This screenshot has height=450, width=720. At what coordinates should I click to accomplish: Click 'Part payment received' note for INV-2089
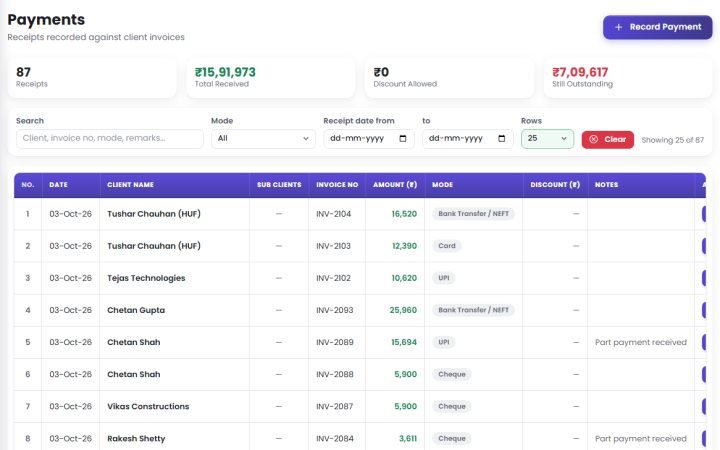641,343
